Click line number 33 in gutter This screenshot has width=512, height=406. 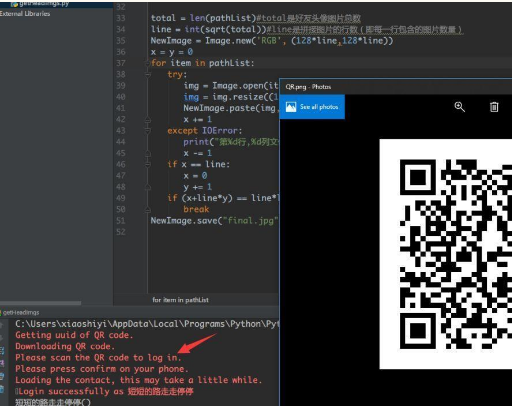(x=121, y=18)
